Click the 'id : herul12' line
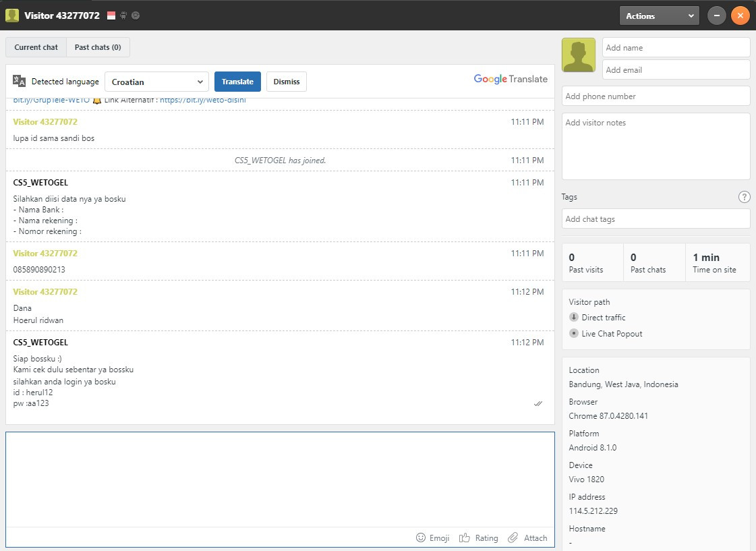The height and width of the screenshot is (551, 756). point(33,393)
